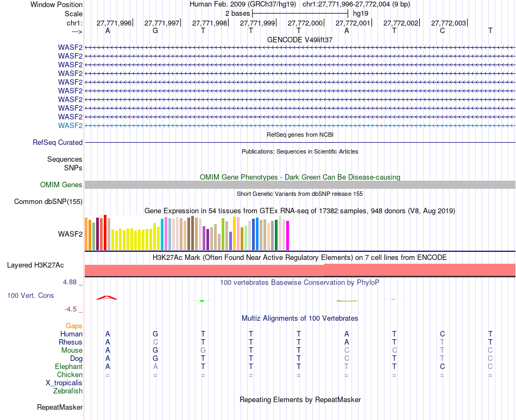Image resolution: width=516 pixels, height=420 pixels.
Task: Click the -4.5 lower scale value
Action: [71, 309]
